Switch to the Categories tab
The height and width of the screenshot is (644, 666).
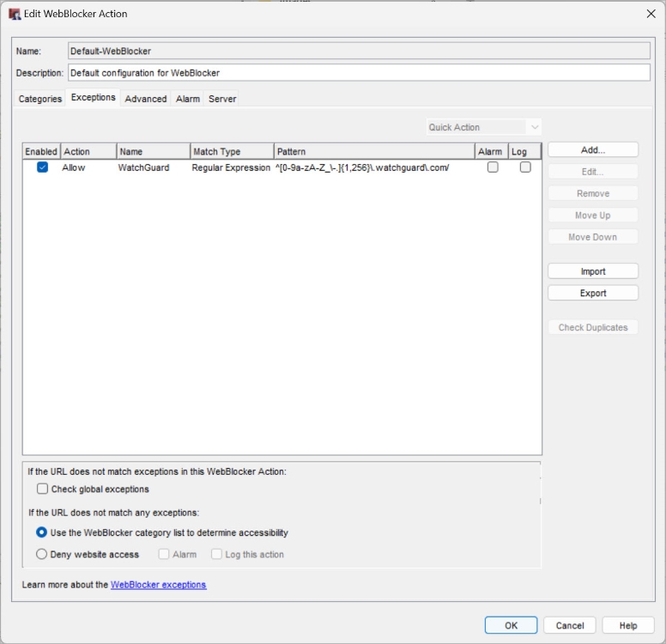40,99
